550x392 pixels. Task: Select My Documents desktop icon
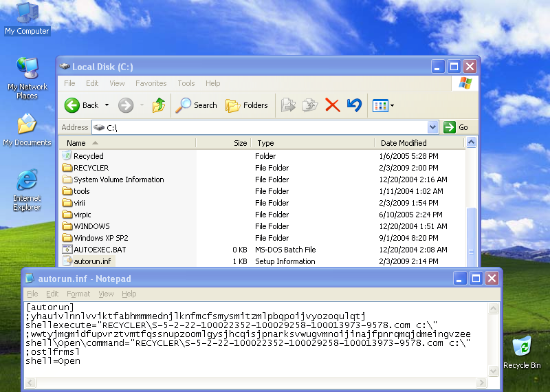point(27,124)
